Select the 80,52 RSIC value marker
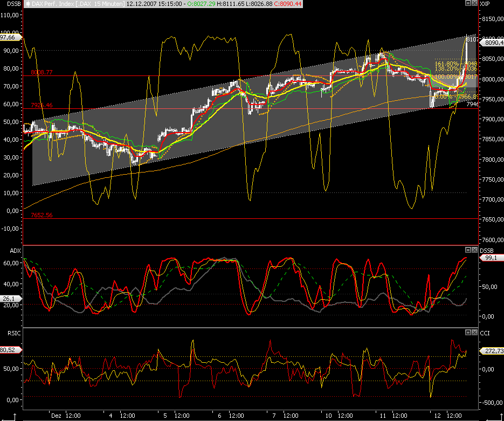 coord(11,350)
